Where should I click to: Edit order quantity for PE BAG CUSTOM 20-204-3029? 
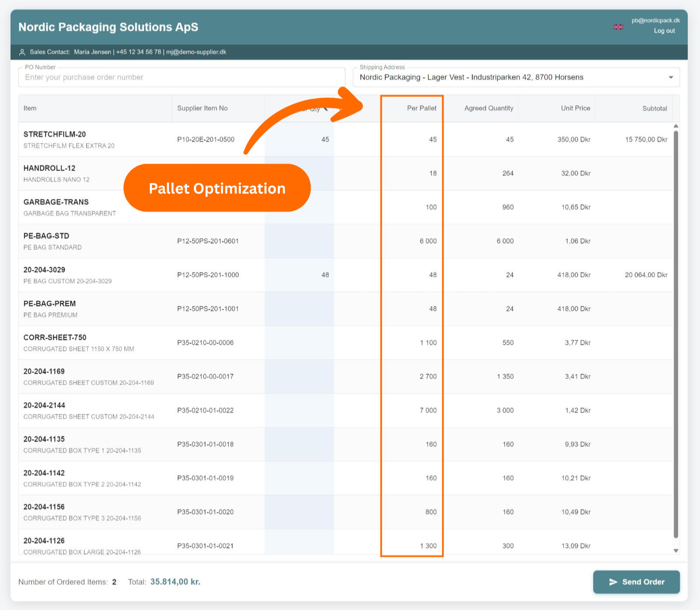click(x=300, y=275)
